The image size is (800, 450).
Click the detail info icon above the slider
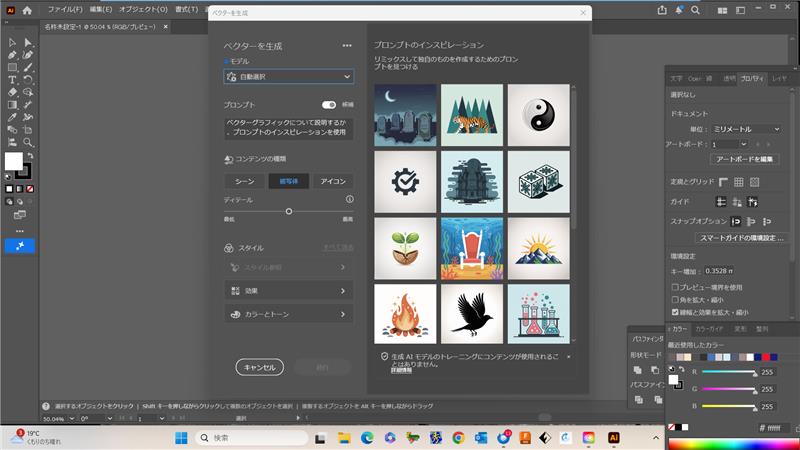pyautogui.click(x=349, y=199)
